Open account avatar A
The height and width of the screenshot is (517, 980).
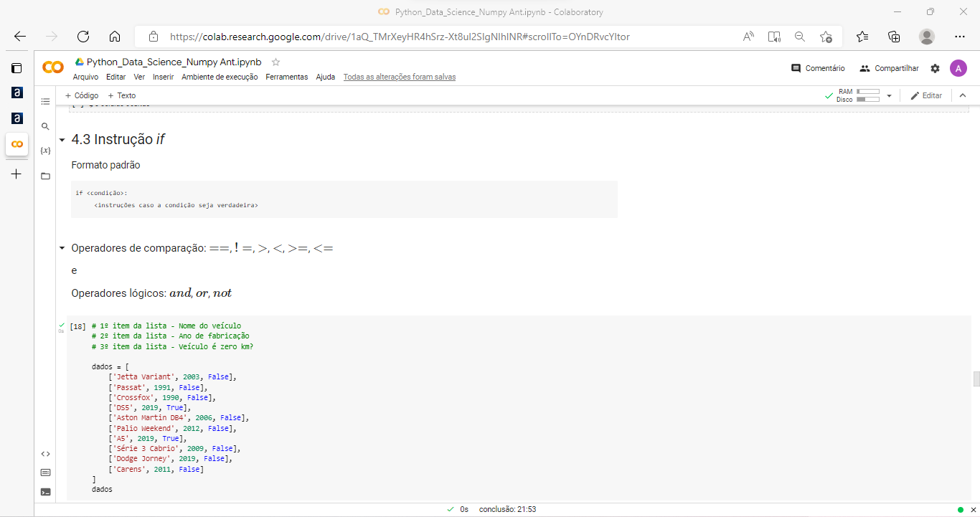pyautogui.click(x=958, y=68)
